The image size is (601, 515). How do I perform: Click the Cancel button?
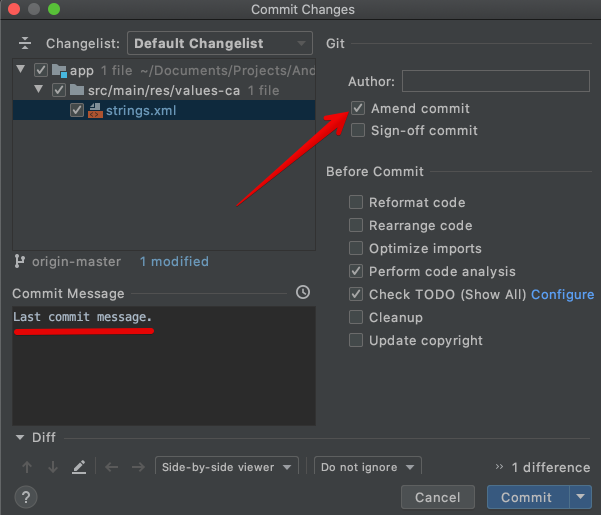click(x=438, y=497)
